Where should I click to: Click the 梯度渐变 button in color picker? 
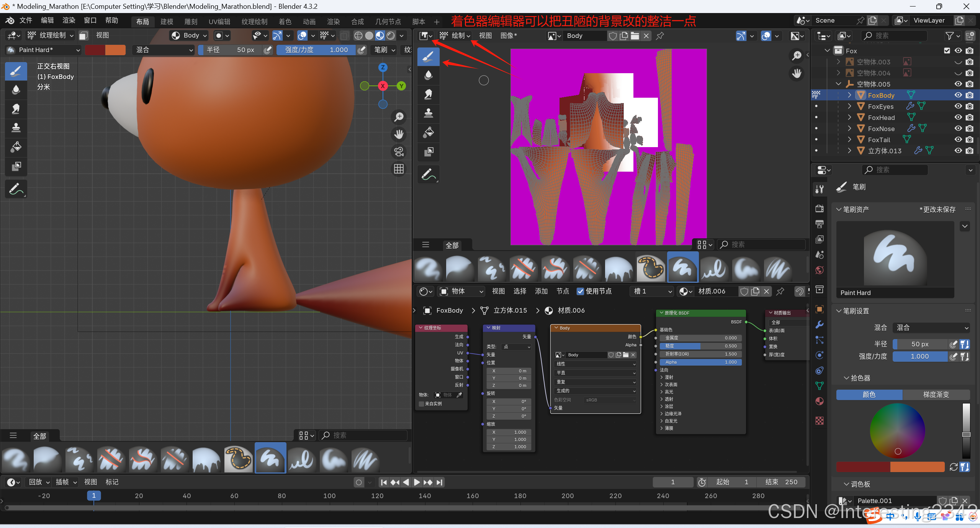[x=936, y=395]
